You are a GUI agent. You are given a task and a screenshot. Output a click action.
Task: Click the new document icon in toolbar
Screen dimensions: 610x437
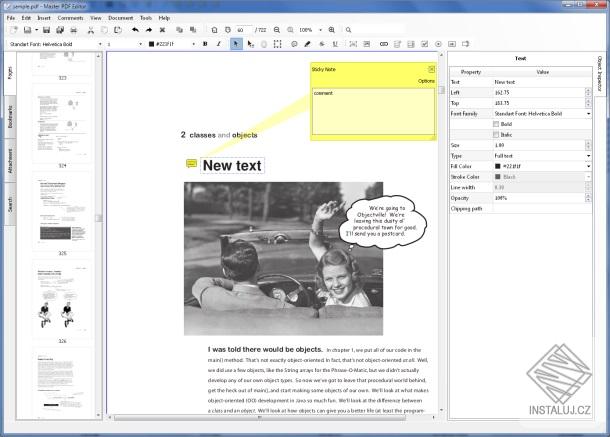pos(14,30)
